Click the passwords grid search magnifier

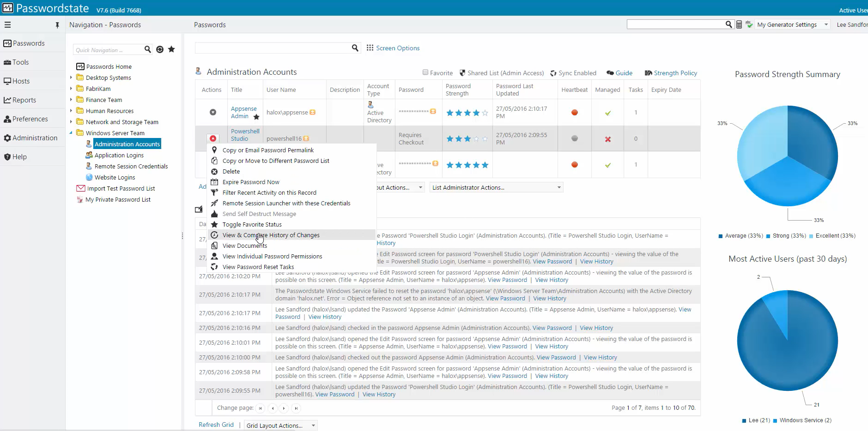(x=355, y=48)
